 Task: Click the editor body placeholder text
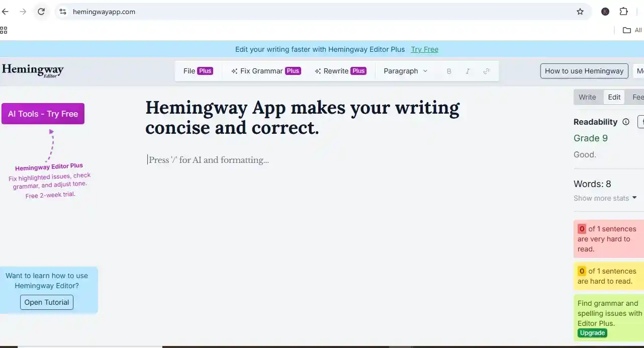(209, 160)
